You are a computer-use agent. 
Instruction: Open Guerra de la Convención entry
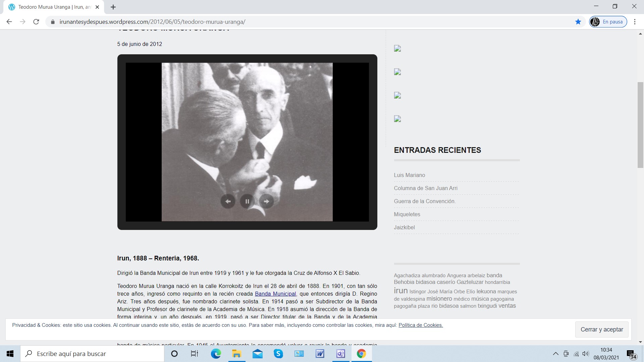(425, 201)
